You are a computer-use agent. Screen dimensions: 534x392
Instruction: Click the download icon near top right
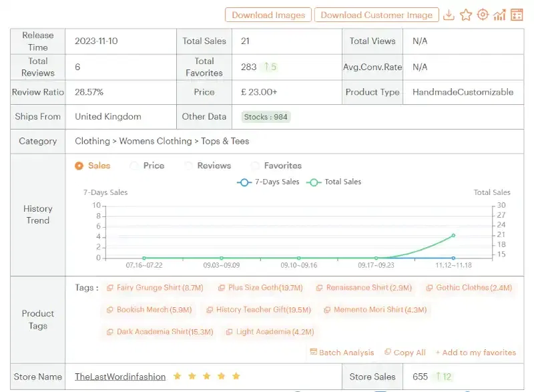tap(450, 14)
